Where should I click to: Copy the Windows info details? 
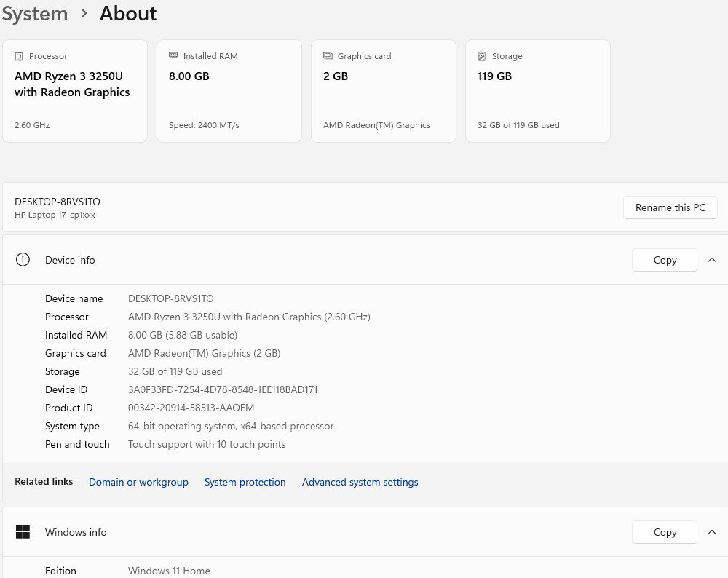click(x=665, y=532)
